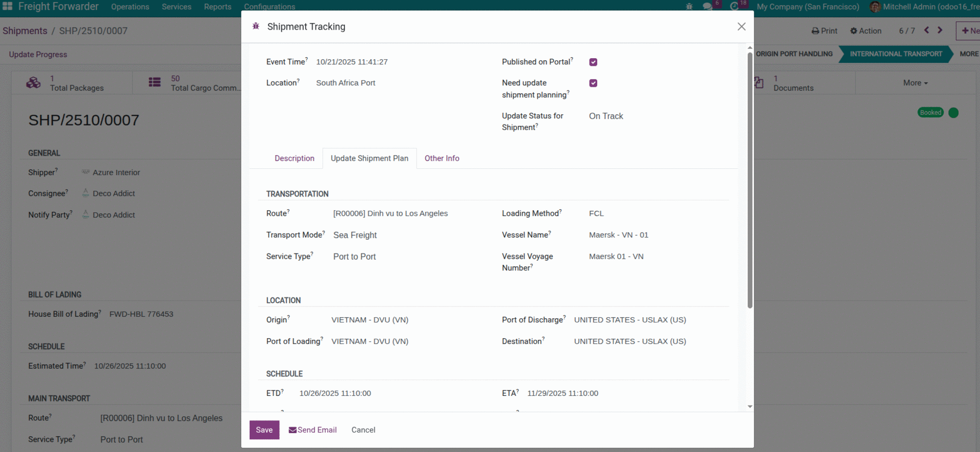Viewport: 980px width, 452px height.
Task: Open the apps grid home menu icon
Action: 8,6
